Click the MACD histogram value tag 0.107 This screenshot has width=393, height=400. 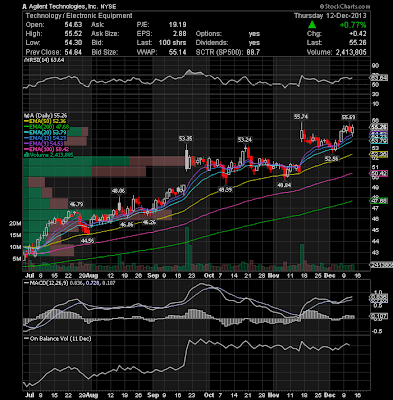click(x=379, y=316)
